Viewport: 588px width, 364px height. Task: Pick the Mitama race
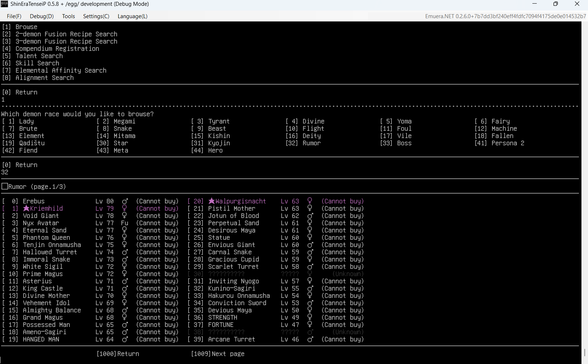pyautogui.click(x=116, y=136)
